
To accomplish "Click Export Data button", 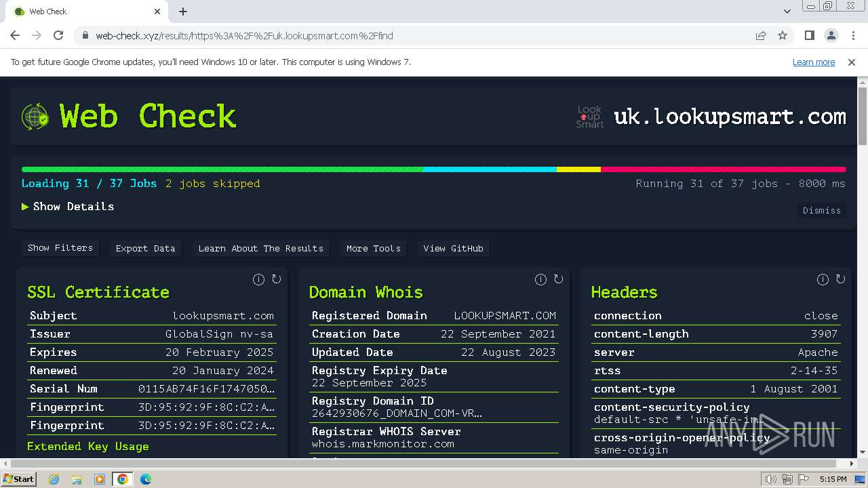I will [x=145, y=249].
